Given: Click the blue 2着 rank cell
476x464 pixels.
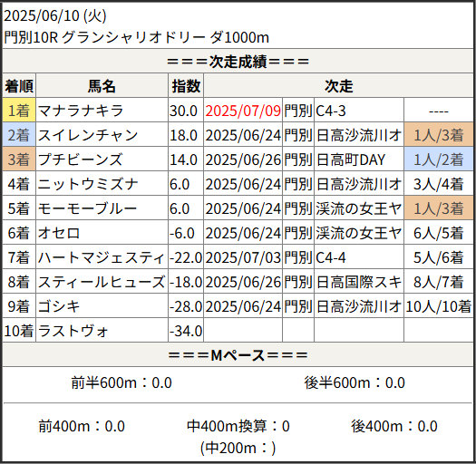Looking at the screenshot, I should point(19,135).
